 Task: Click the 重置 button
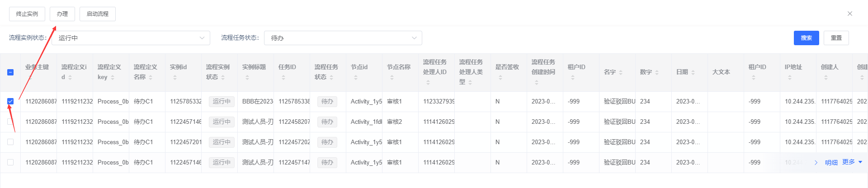pos(836,38)
